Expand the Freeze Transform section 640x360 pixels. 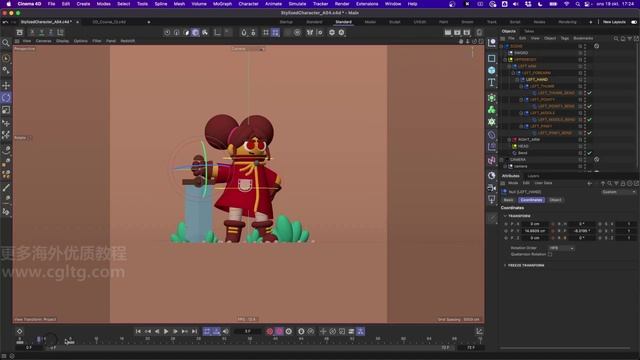coord(505,265)
